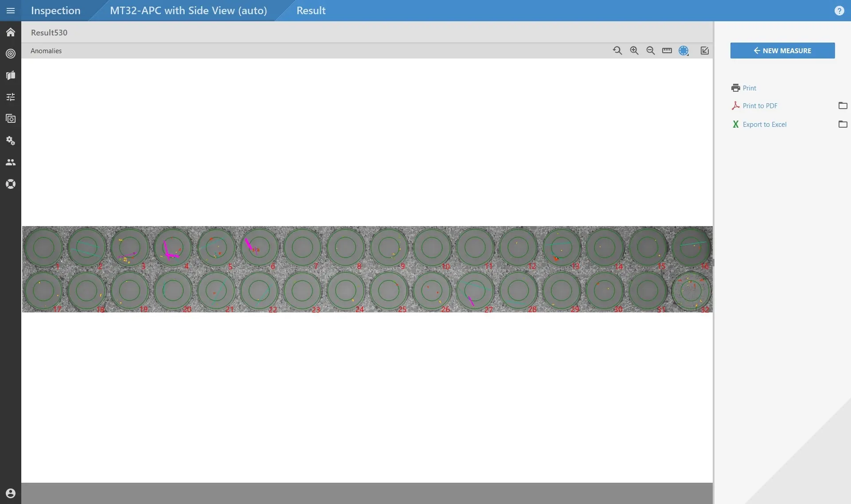Go to the Inspection breadcrumb
Screen dimensions: 851x504
click(x=55, y=10)
